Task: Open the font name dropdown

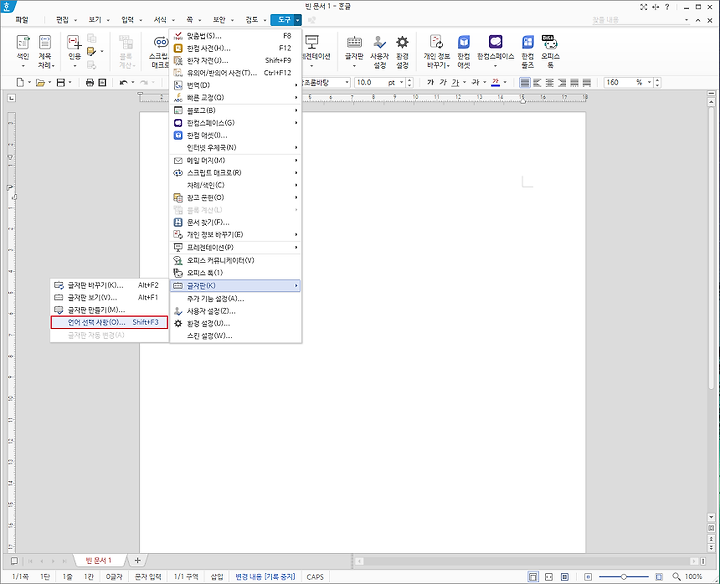Action: (347, 83)
